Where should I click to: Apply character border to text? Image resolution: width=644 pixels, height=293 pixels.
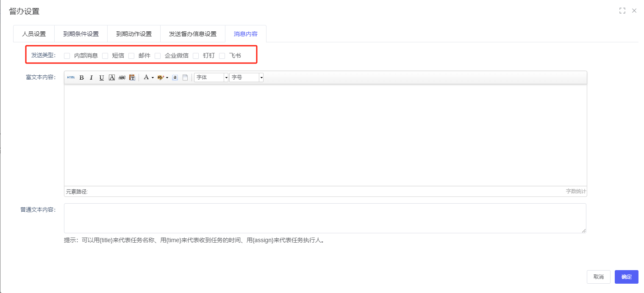112,77
